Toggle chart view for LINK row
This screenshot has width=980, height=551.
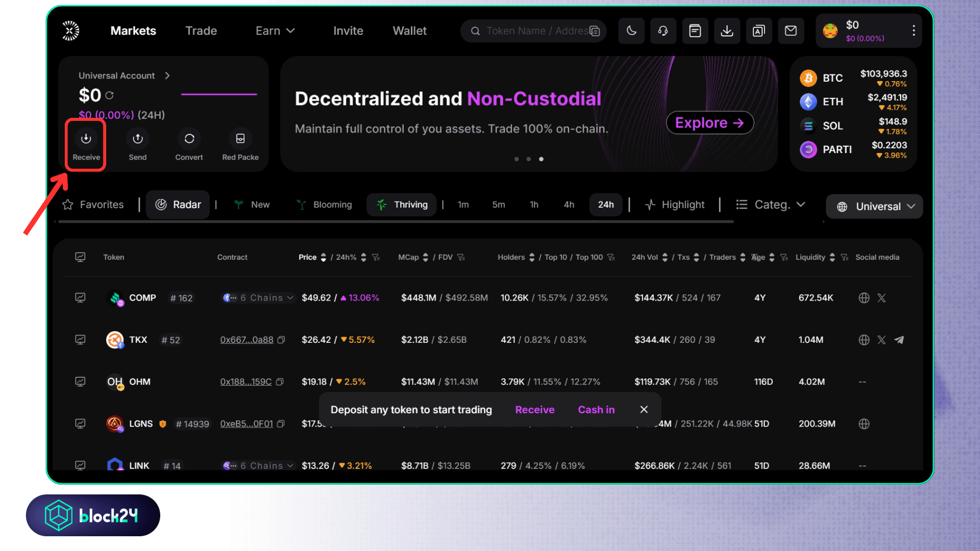[x=80, y=465]
